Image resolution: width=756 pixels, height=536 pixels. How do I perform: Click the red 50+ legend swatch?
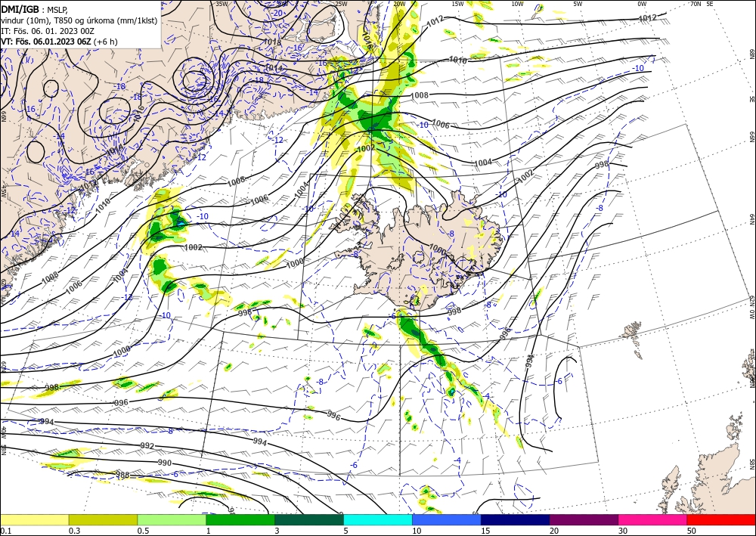click(721, 519)
